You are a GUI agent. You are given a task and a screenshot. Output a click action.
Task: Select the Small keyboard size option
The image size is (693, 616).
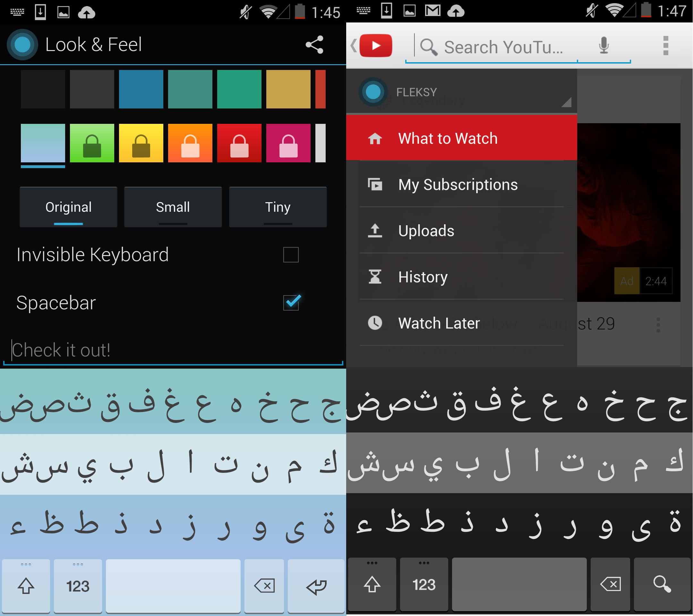coord(173,207)
